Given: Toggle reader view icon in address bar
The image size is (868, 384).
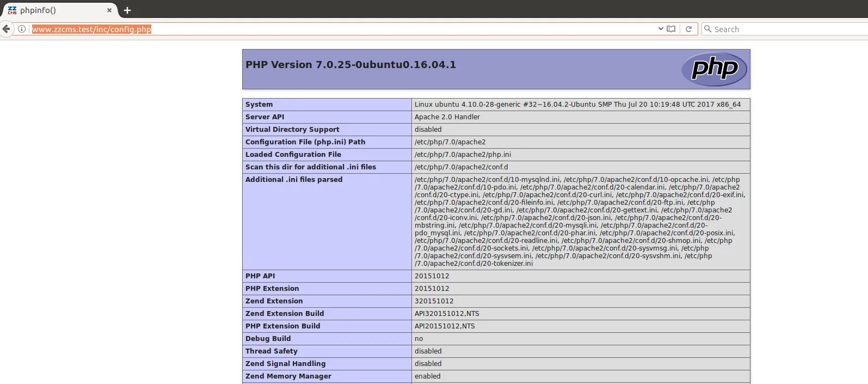Looking at the screenshot, I should pos(671,29).
